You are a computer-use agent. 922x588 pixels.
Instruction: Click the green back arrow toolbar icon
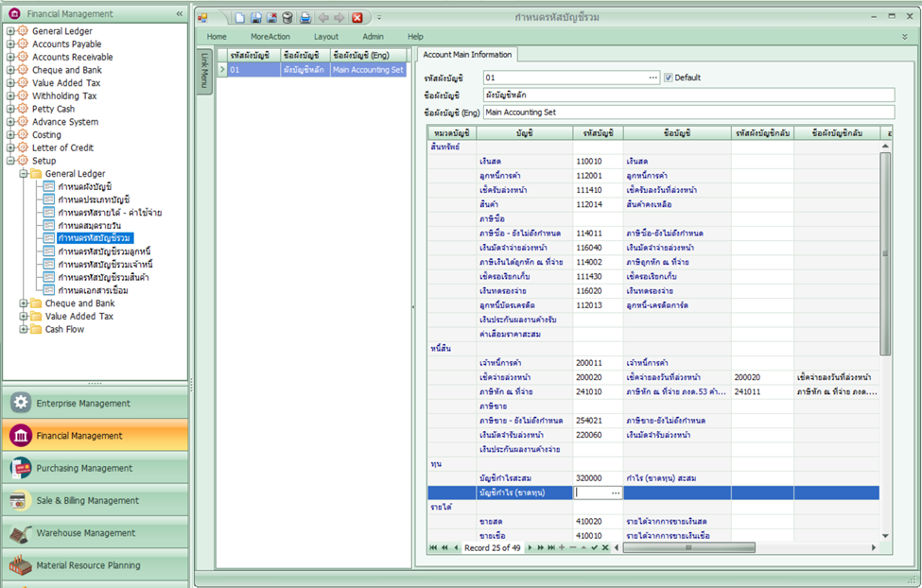click(x=323, y=18)
